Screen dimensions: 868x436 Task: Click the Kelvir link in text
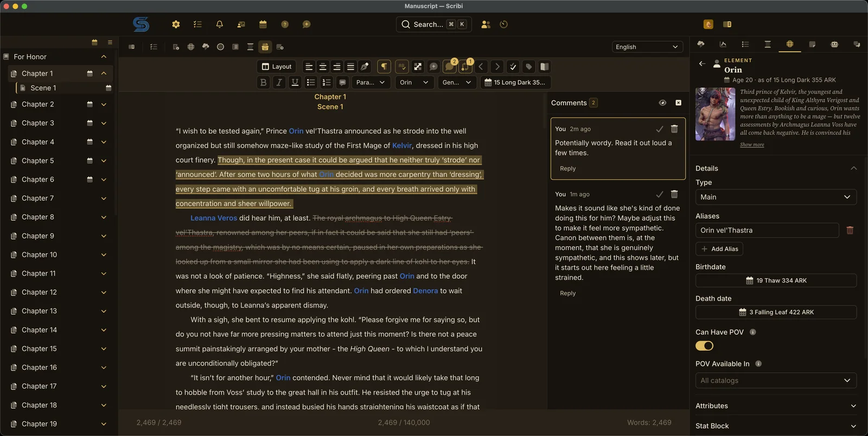click(402, 145)
